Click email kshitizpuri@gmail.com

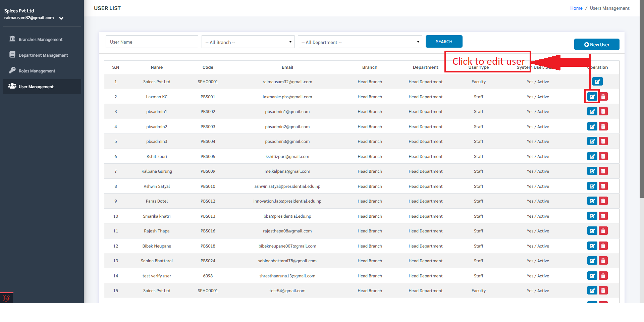[x=287, y=156]
